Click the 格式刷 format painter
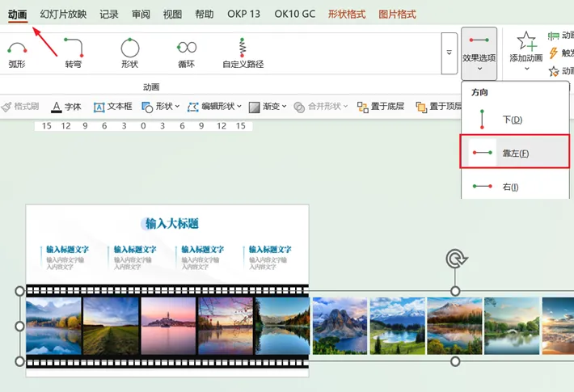 (x=20, y=107)
